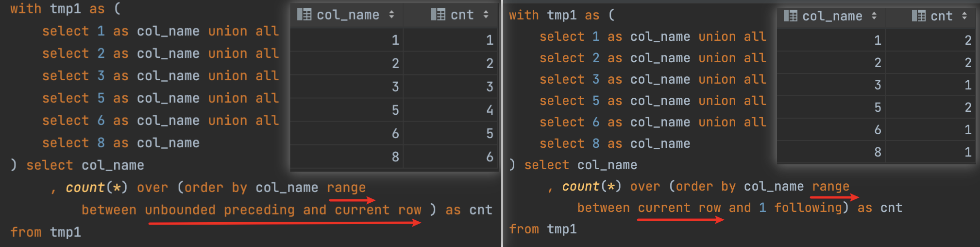The height and width of the screenshot is (247, 980).
Task: Click the left editor's "unbounded preceding" keywords
Action: coord(220,210)
